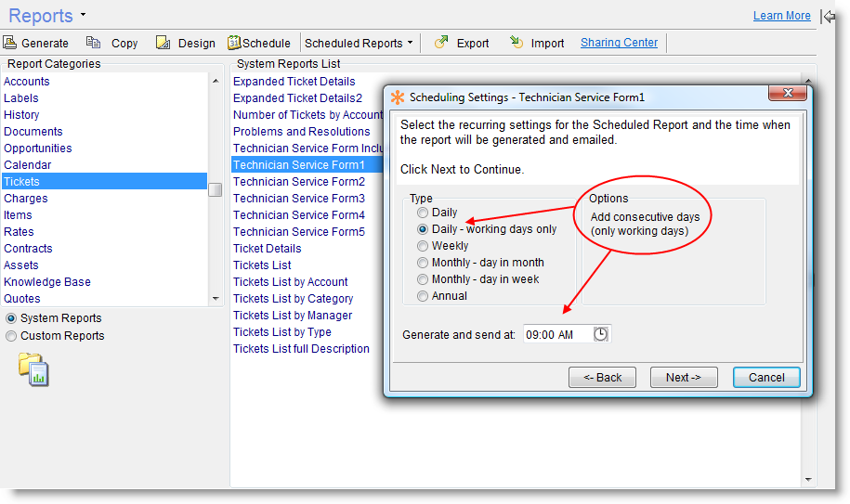This screenshot has width=850, height=504.
Task: Expand the Reports title dropdown arrow
Action: click(x=83, y=16)
